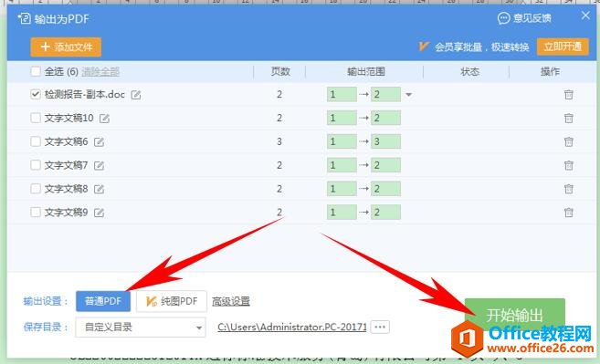
Task: Close the 输出为PDF dialog
Action: click(585, 16)
